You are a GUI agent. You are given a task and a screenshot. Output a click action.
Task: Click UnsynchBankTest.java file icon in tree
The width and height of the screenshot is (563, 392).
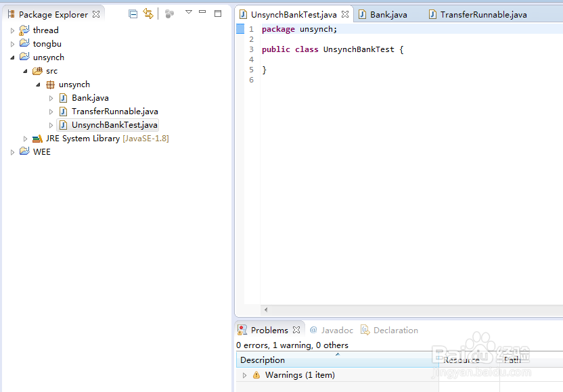pos(63,125)
